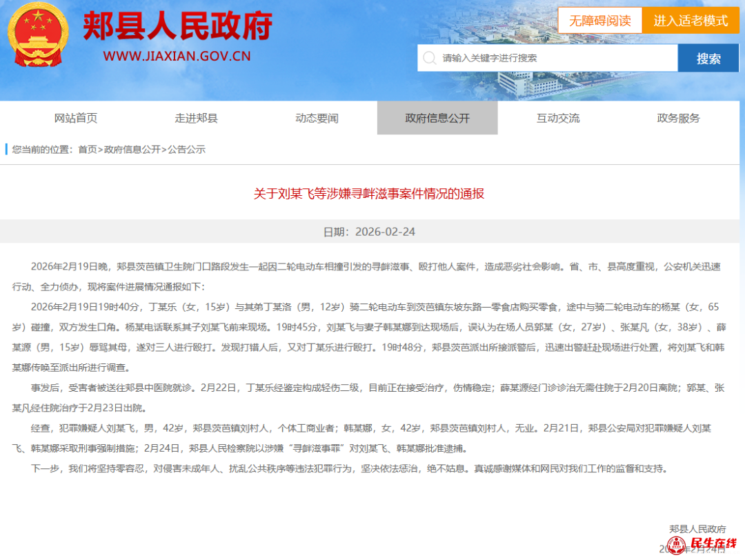Screen dimensions: 745x560
Task: Click 政府信息公开 breadcrumb link
Action: [132, 149]
